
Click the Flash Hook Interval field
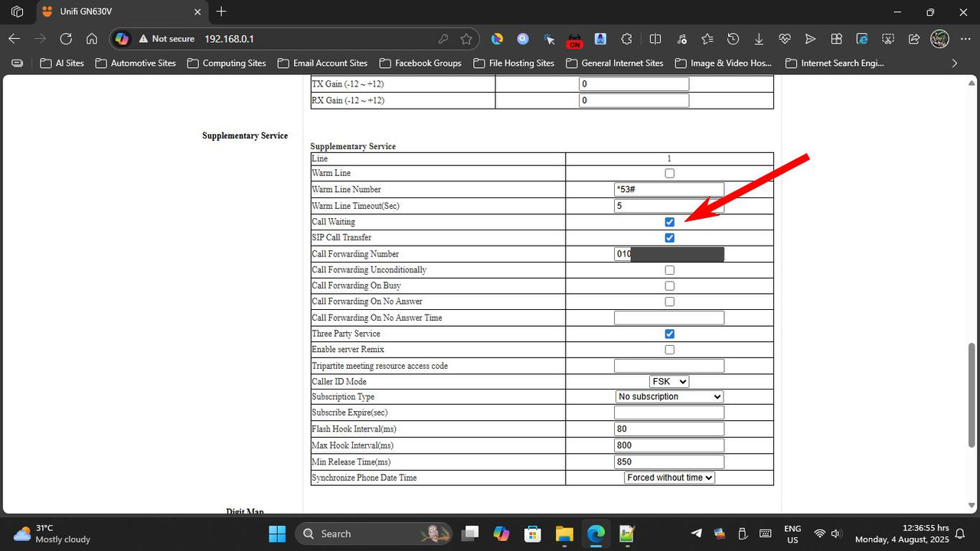(x=669, y=429)
